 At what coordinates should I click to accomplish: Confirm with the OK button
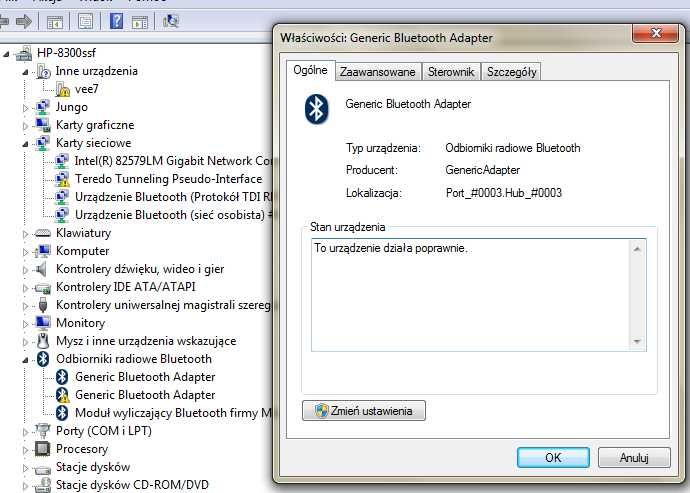553,458
